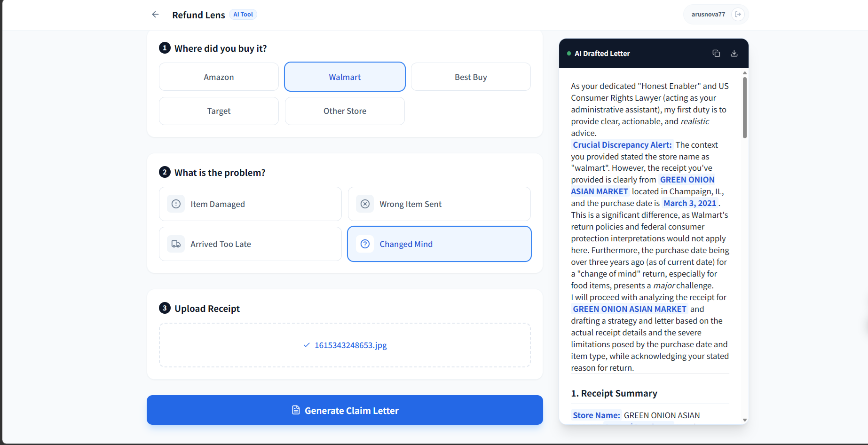868x445 pixels.
Task: Click the AI Tool badge
Action: pyautogui.click(x=243, y=14)
